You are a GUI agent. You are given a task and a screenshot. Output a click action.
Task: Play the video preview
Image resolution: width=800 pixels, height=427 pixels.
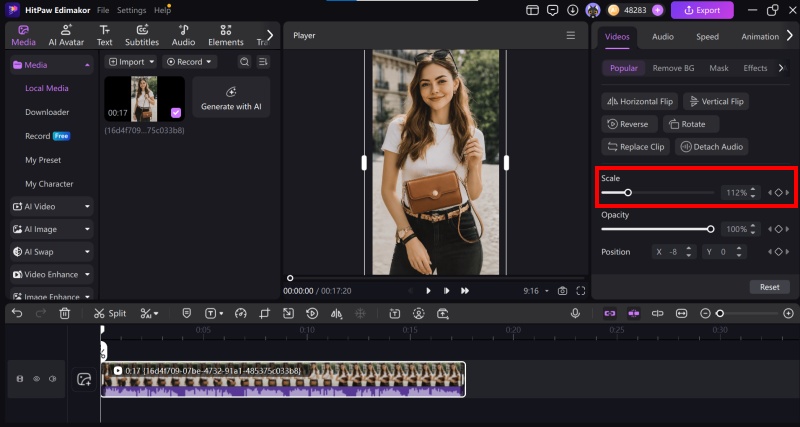point(428,291)
